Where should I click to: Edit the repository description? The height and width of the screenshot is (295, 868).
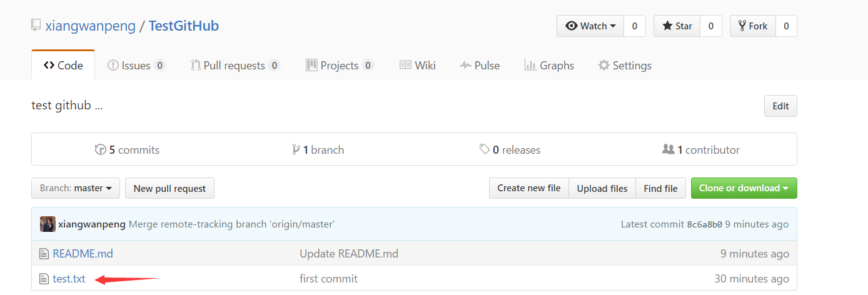780,106
